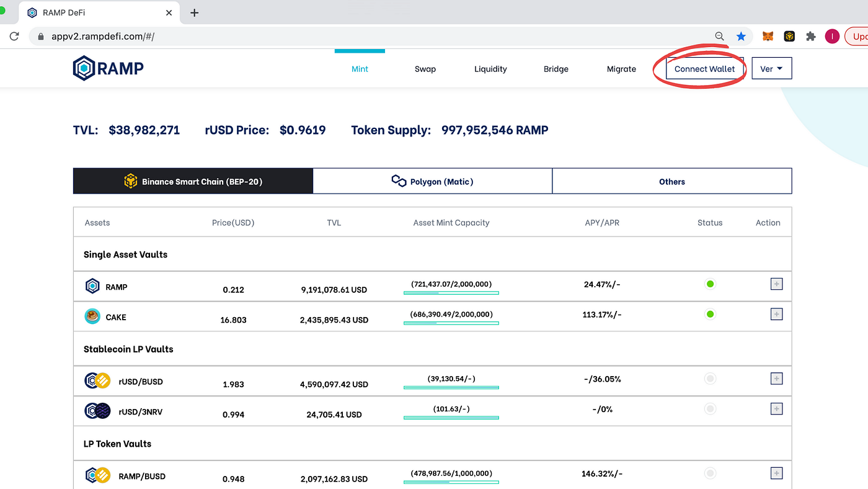This screenshot has height=489, width=868.
Task: Click the CAKE asset mint capacity bar
Action: pyautogui.click(x=451, y=323)
